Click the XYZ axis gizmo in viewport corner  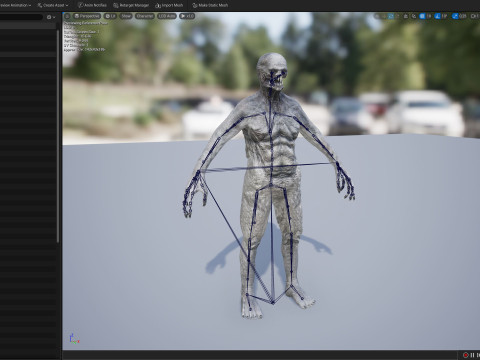coord(74,338)
